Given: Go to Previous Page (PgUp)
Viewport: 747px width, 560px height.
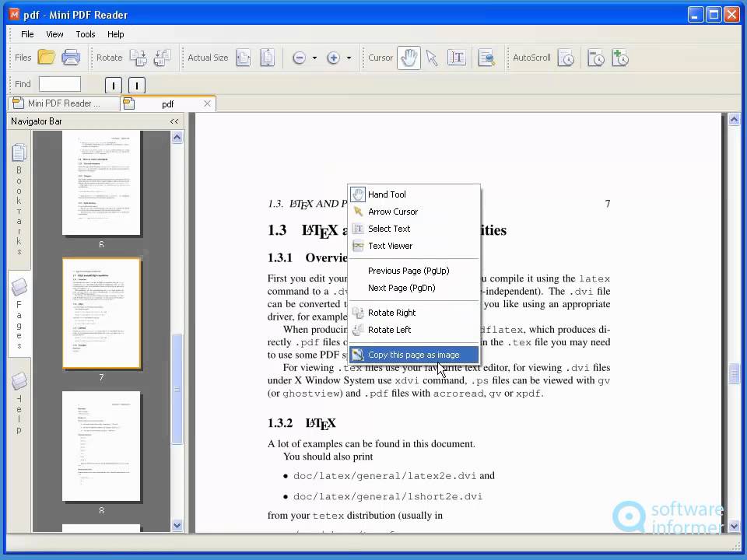Looking at the screenshot, I should click(414, 271).
